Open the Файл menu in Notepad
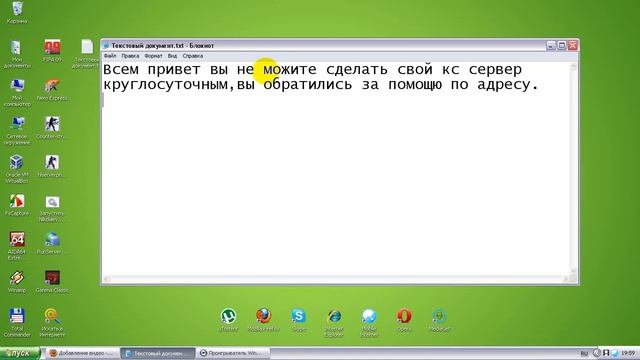The width and height of the screenshot is (640, 360). 110,56
